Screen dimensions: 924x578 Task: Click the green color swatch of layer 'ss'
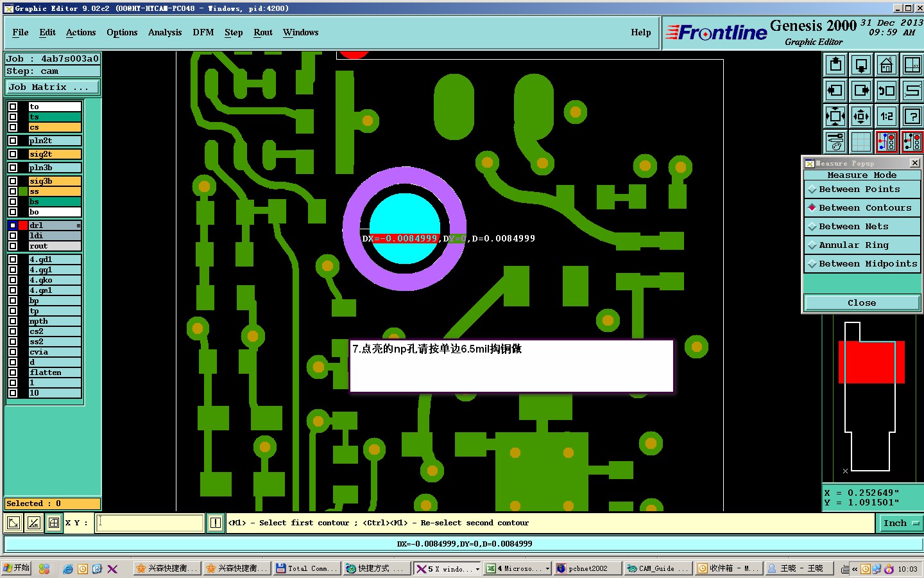click(24, 191)
